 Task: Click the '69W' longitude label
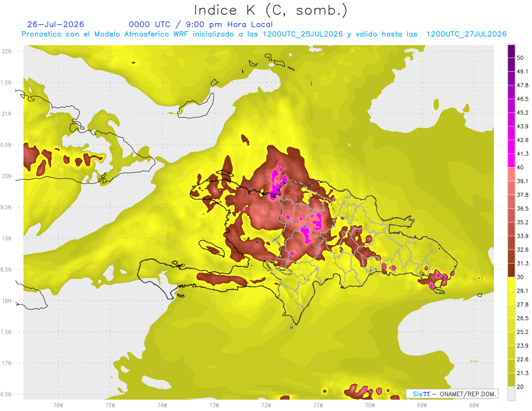click(422, 405)
